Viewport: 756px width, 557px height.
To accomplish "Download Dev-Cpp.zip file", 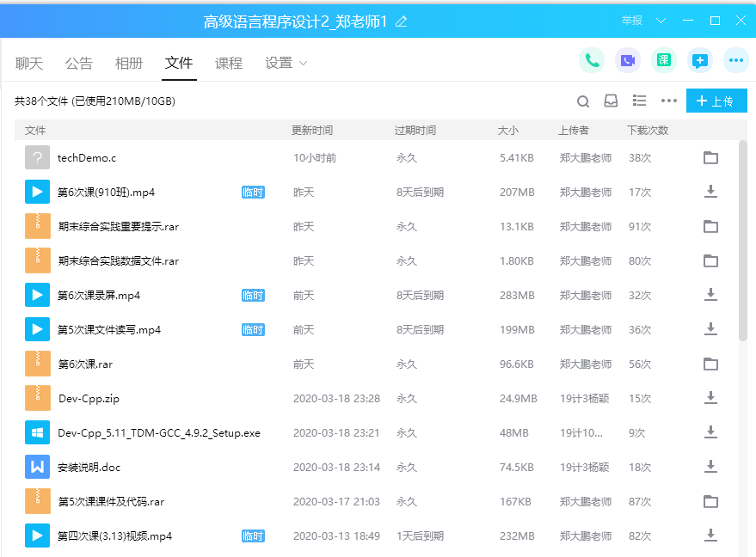I will pos(710,398).
